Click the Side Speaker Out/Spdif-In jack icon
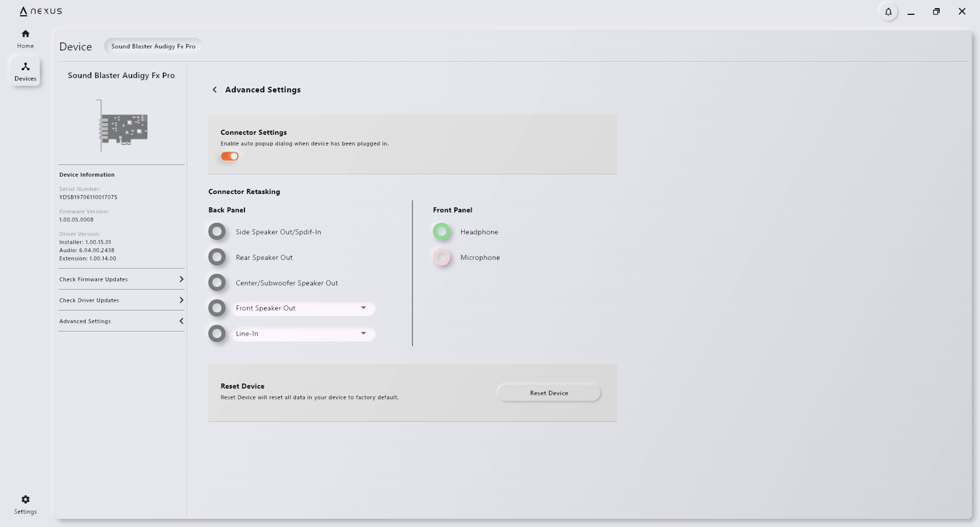 [x=217, y=231]
